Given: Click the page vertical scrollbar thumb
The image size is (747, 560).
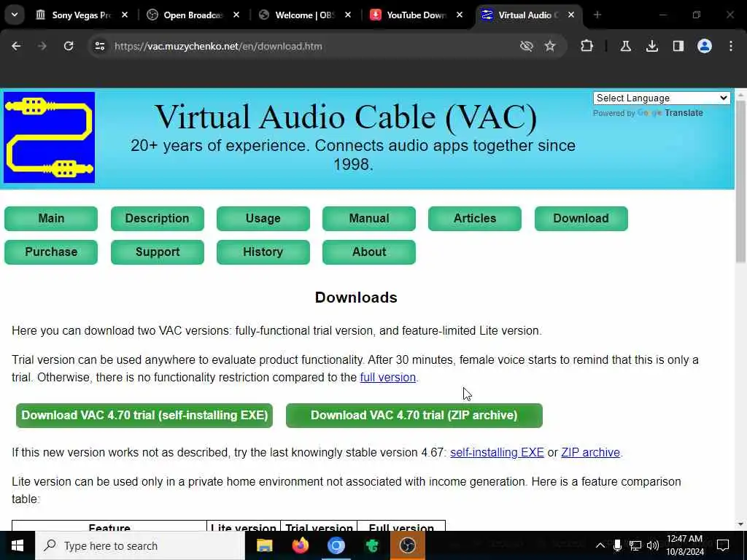Looking at the screenshot, I should tap(740, 181).
